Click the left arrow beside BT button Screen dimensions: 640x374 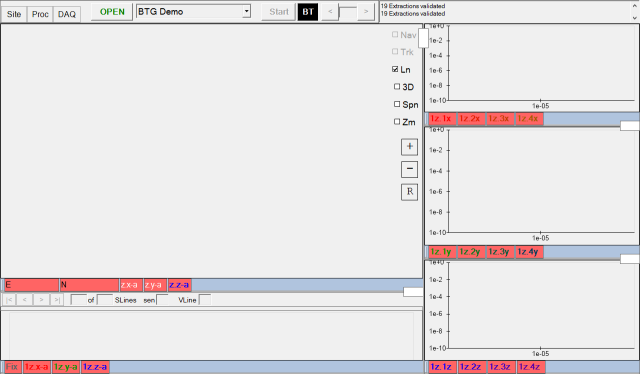[x=330, y=12]
